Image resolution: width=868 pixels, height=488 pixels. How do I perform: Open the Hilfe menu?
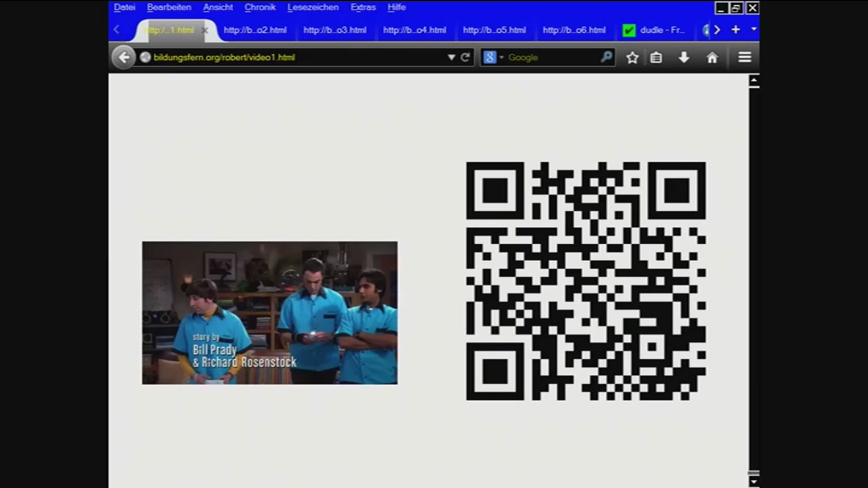[397, 7]
